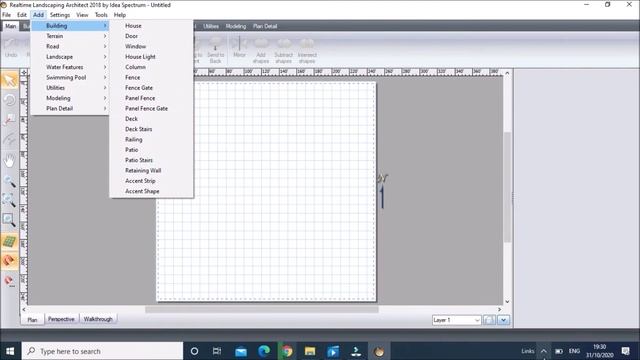Select the Fence Gate menu entry
This screenshot has height=360, width=640.
point(151,88)
